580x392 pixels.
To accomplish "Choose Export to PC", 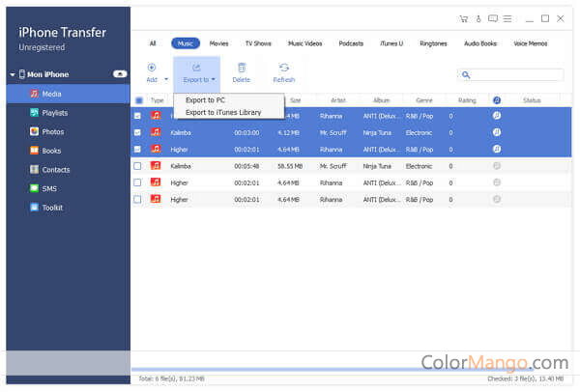I will click(206, 100).
